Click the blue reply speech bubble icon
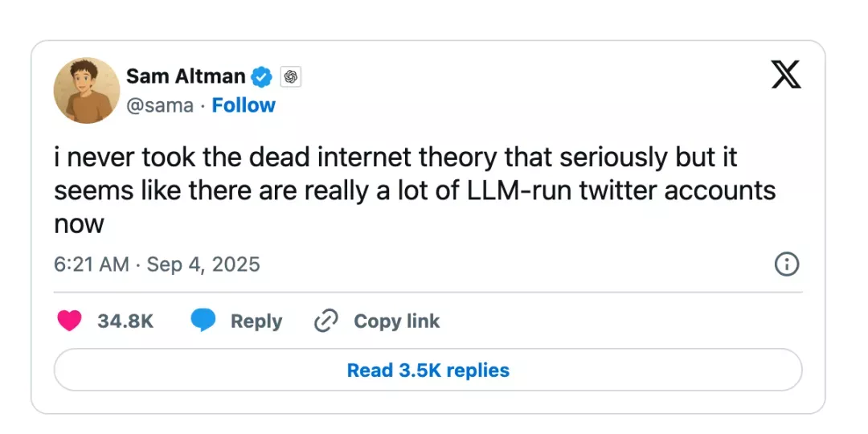Viewport: 868px width, 434px height. 203,321
